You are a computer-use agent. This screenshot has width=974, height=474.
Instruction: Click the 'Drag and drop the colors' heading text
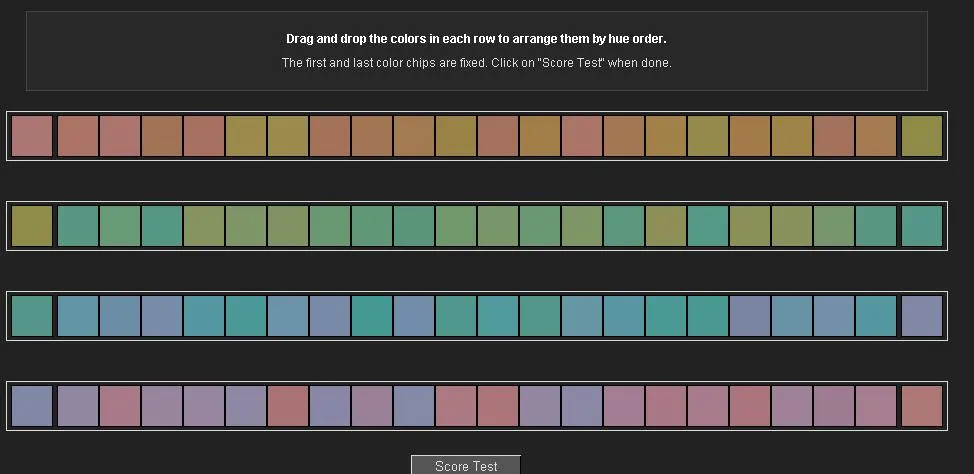(x=476, y=39)
